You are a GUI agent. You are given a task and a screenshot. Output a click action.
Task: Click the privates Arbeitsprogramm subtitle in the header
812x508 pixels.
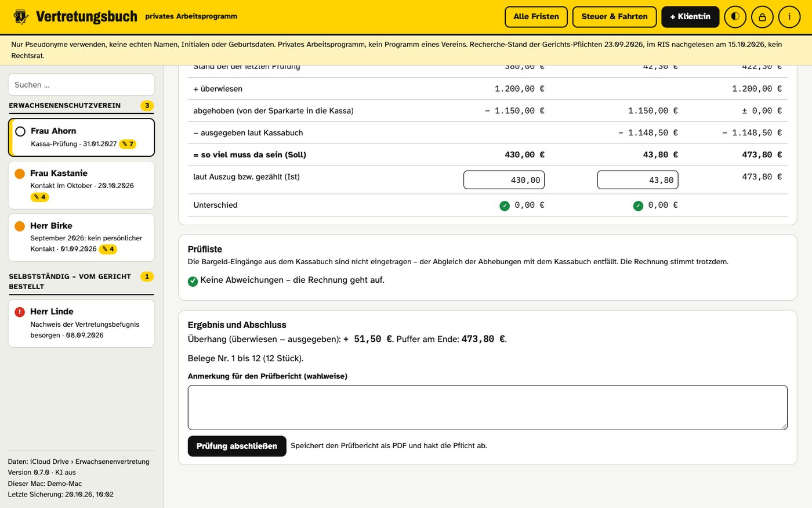point(191,16)
